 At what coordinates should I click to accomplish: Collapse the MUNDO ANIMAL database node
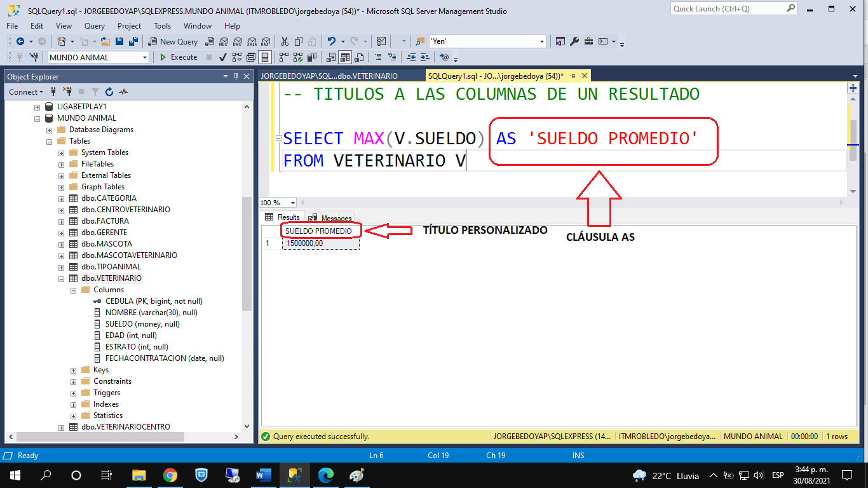click(x=37, y=118)
